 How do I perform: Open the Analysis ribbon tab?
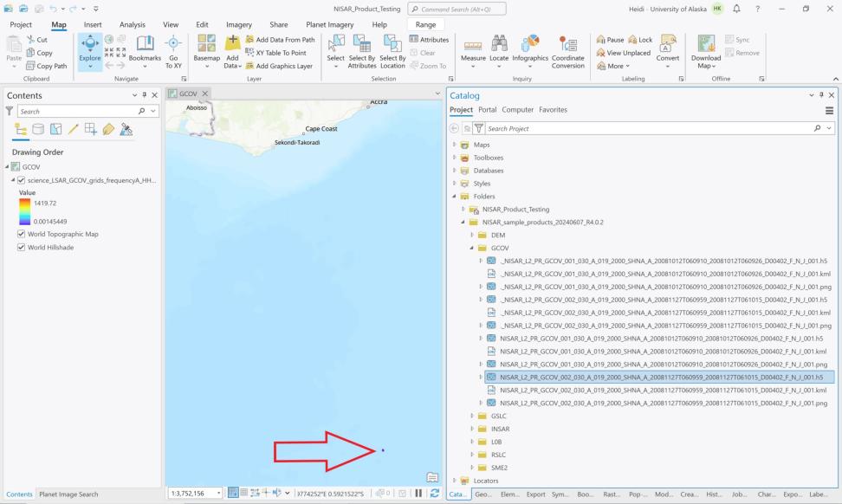click(x=132, y=25)
